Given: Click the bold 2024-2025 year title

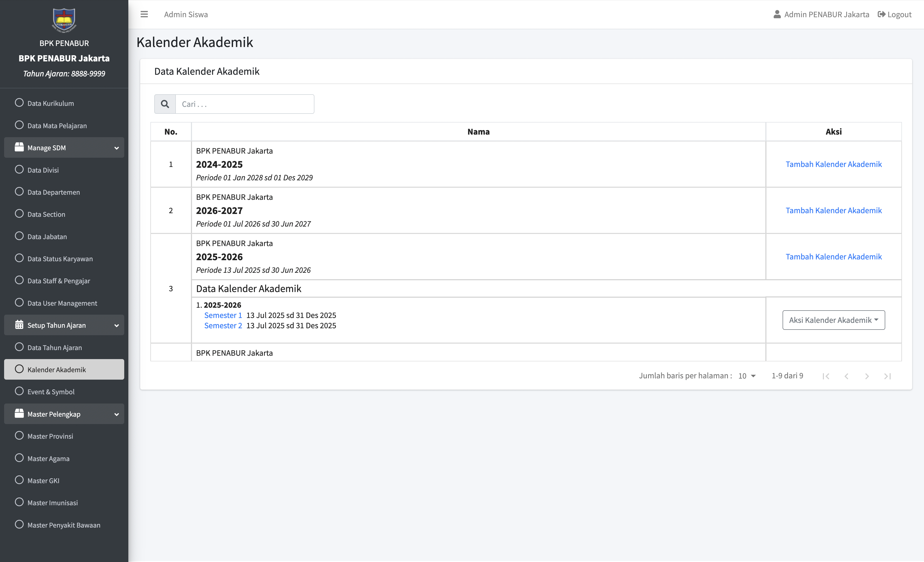Looking at the screenshot, I should (x=219, y=164).
